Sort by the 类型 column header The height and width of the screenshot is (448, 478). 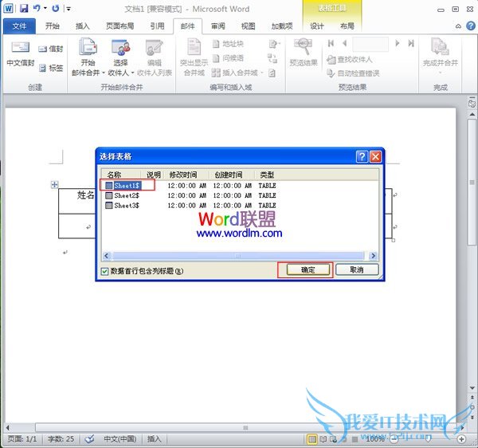click(268, 175)
